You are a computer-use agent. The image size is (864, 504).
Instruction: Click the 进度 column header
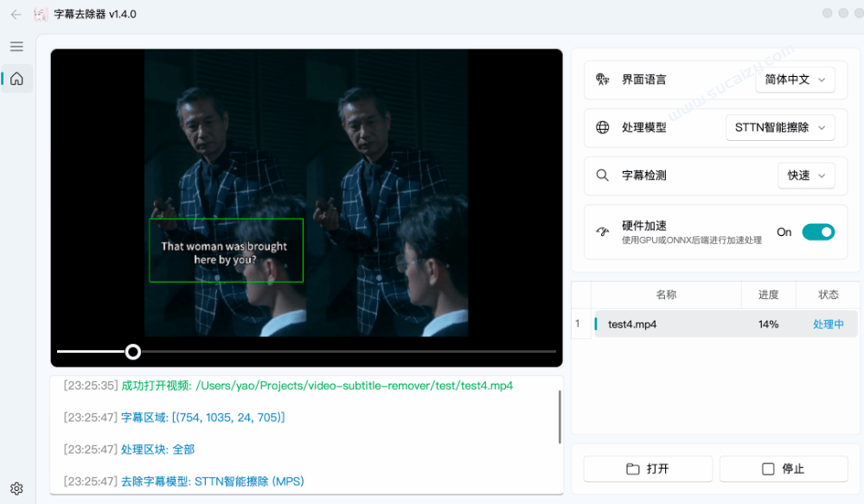pos(768,295)
